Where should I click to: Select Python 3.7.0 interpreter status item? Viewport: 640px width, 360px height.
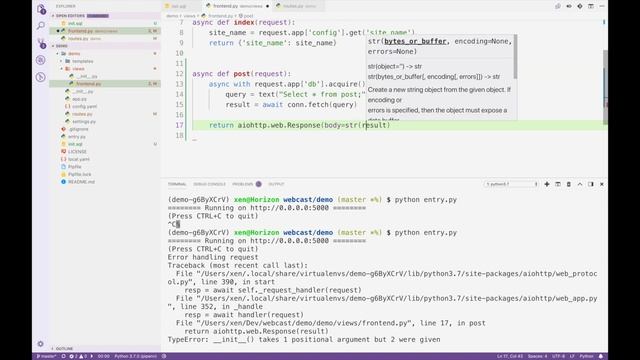pos(136,356)
